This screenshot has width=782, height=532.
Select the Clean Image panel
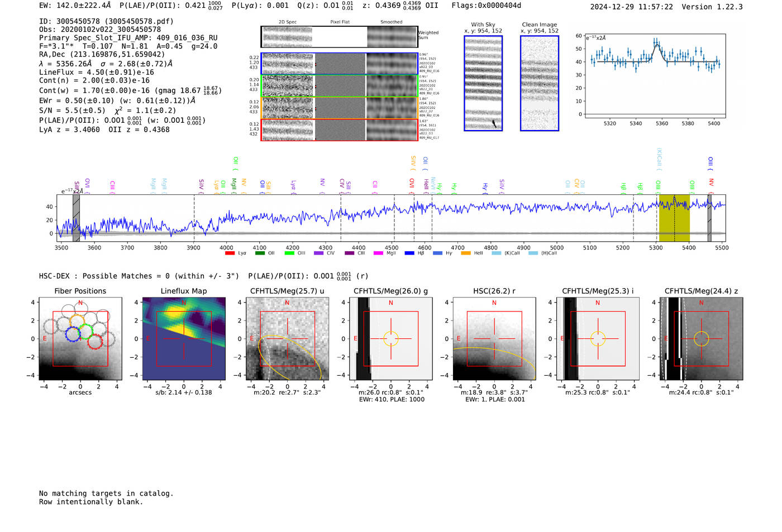(x=540, y=83)
